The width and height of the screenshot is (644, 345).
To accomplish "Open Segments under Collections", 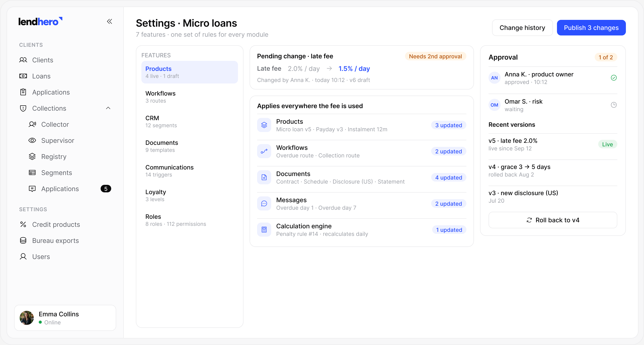I will click(x=65, y=172).
